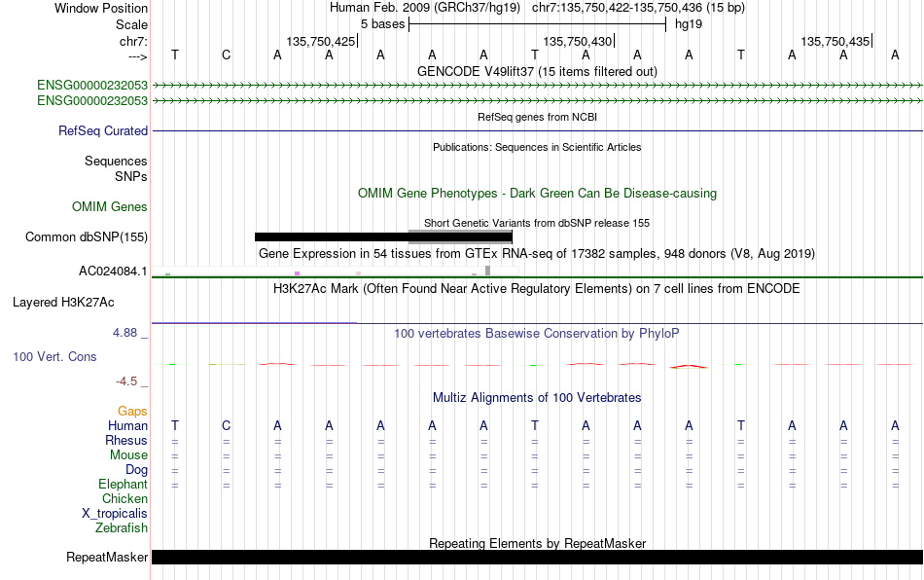Click the 135,750,430 ruler coordinate
Screen dimensions: 924x580
point(578,41)
